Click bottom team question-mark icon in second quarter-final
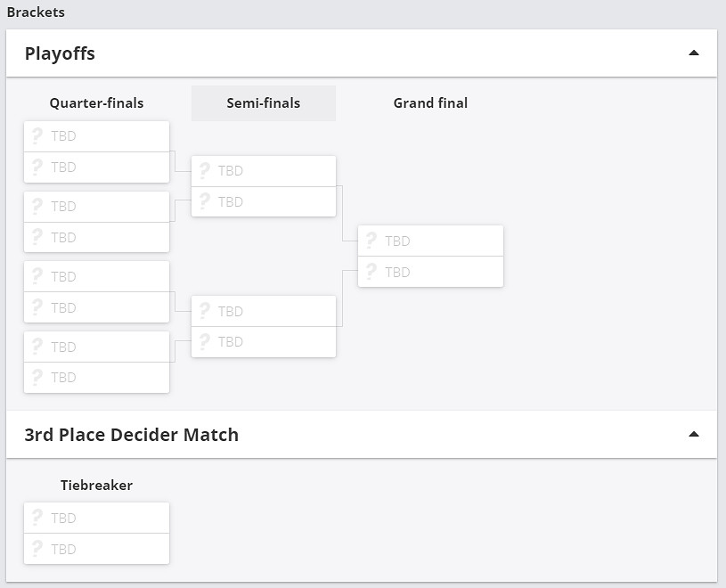This screenshot has height=588, width=726. pos(37,237)
